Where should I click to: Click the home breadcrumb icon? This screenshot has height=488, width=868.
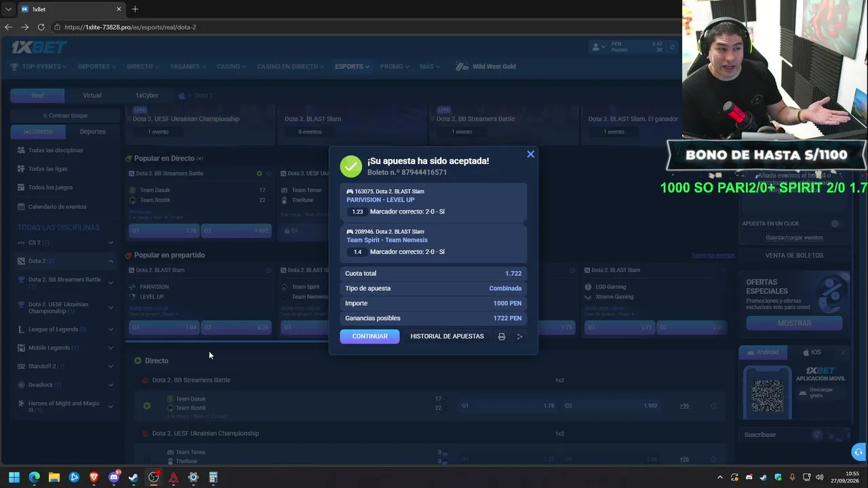pyautogui.click(x=182, y=96)
